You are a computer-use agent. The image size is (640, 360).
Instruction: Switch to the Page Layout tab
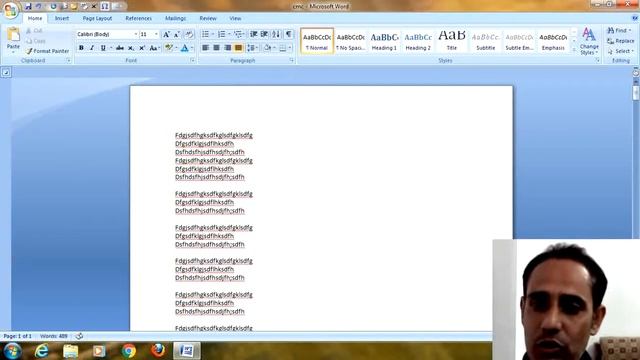point(97,18)
